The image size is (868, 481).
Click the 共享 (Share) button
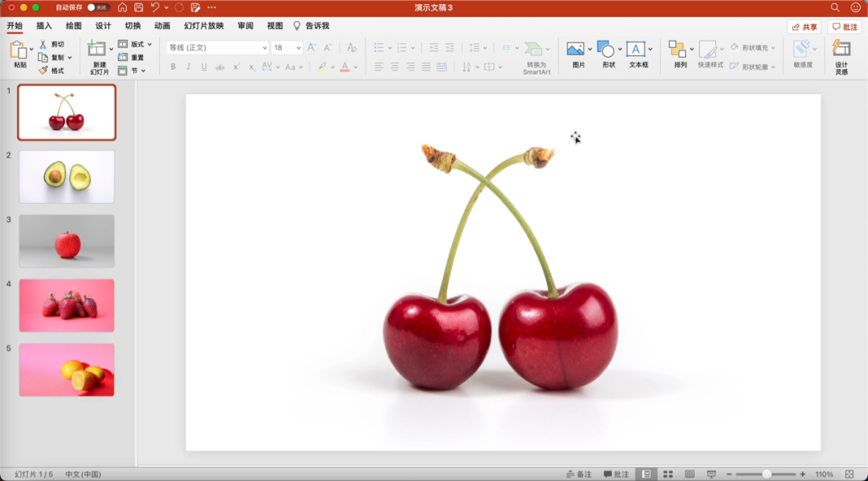click(804, 26)
